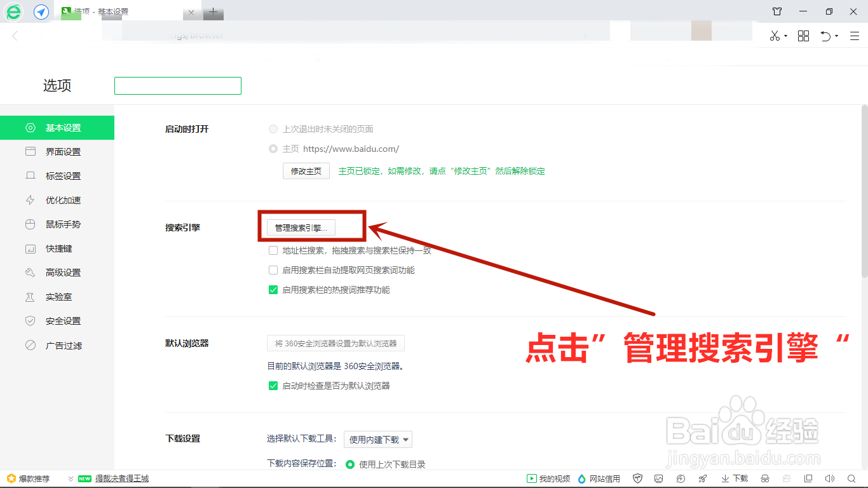Select the screenshot scissors tool
This screenshot has width=868, height=488.
[774, 36]
